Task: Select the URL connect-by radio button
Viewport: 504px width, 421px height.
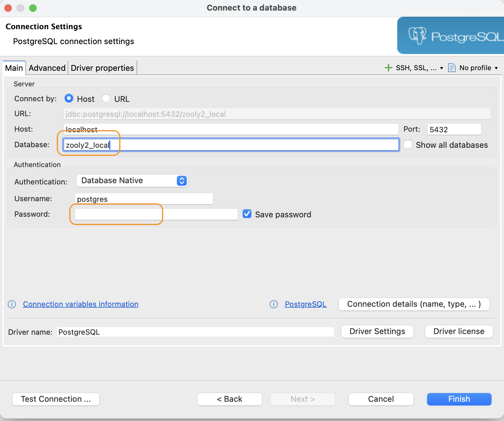Action: [x=106, y=98]
